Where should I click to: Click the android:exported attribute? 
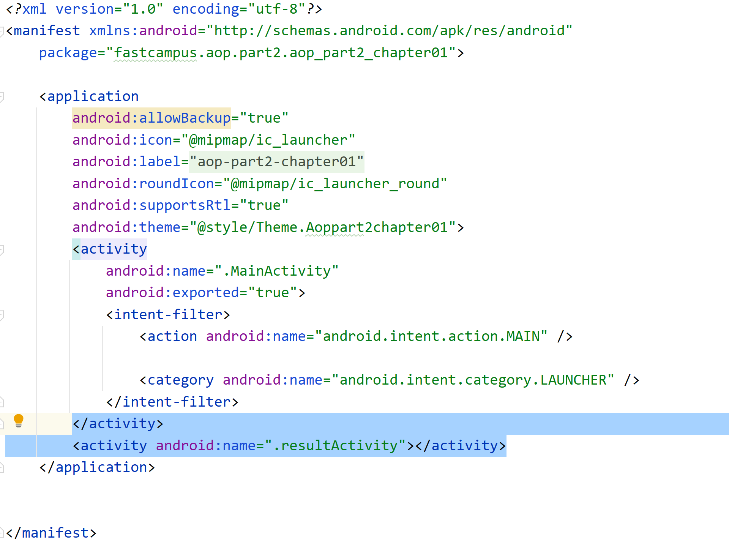[x=172, y=293]
